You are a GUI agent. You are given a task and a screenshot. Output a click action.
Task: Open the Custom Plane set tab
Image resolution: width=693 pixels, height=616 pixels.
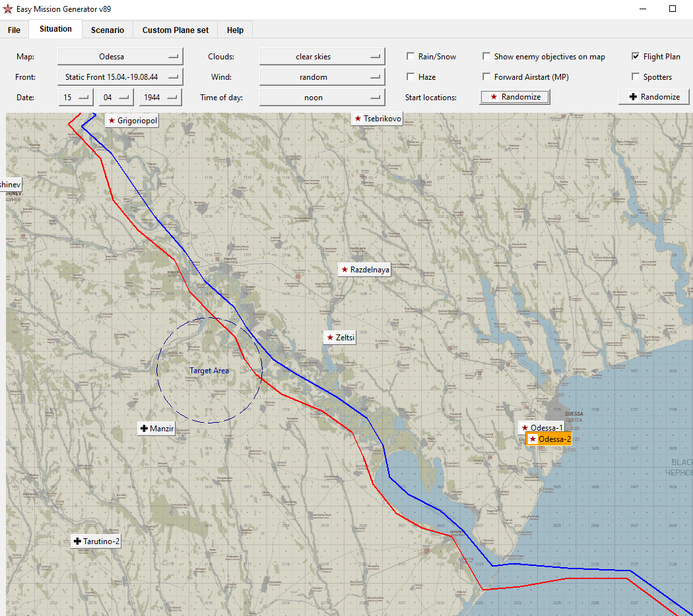pos(176,30)
